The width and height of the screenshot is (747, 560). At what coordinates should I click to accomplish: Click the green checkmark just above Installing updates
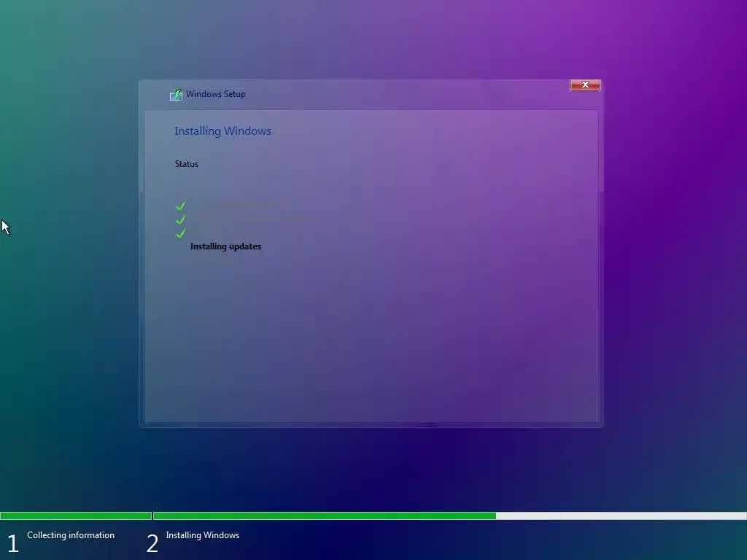coord(181,233)
